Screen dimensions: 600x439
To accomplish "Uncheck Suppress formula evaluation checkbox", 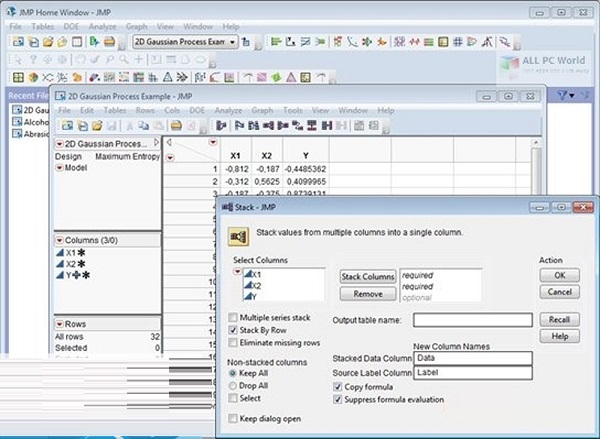I will 337,400.
